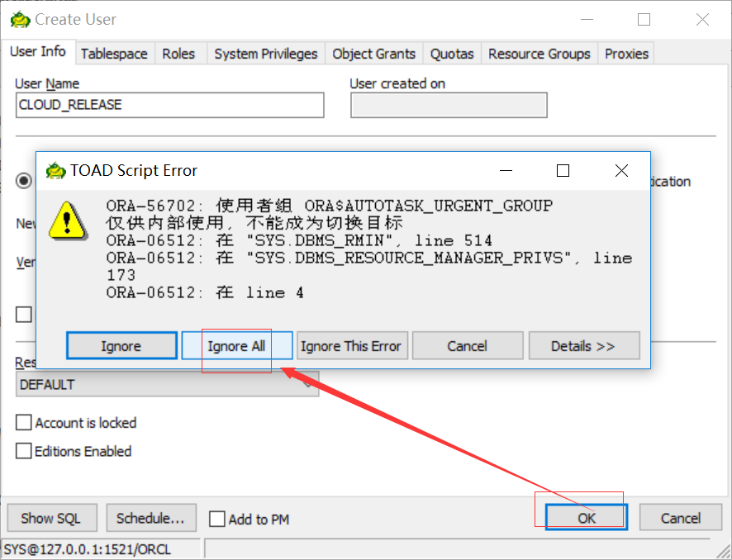Open the DEFAULT profile dropdown
The width and height of the screenshot is (732, 560).
[x=167, y=385]
